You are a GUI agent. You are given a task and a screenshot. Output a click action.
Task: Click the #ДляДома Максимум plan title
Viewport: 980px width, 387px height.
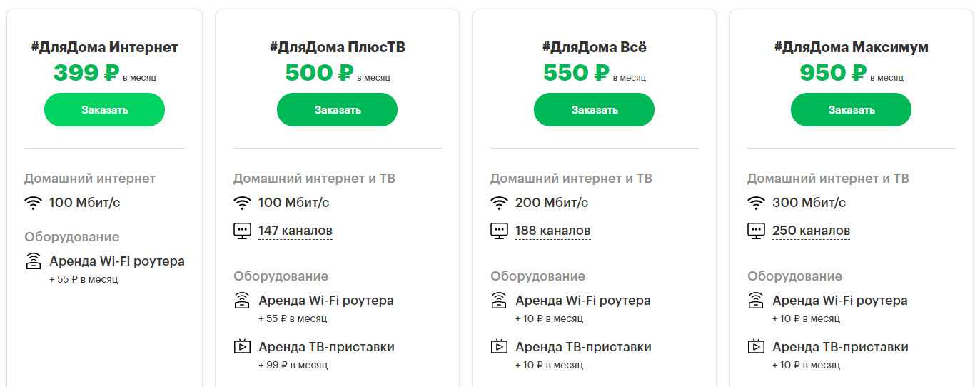851,47
